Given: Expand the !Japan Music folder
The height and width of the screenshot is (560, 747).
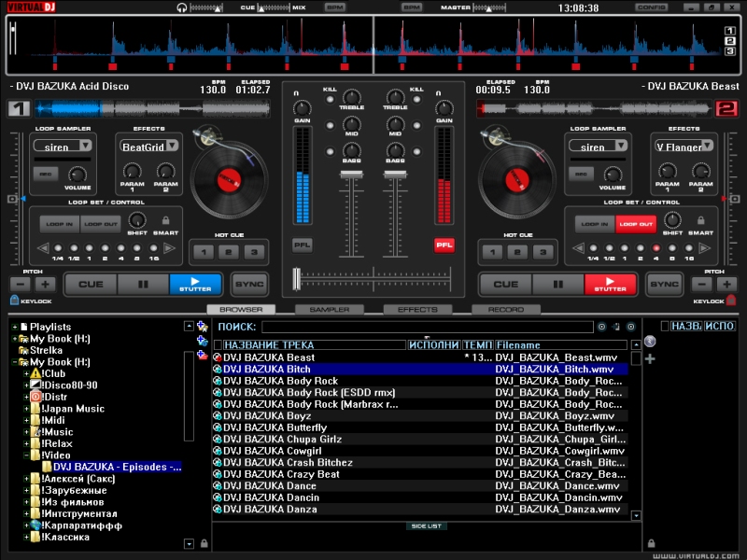Looking at the screenshot, I should click(x=26, y=409).
